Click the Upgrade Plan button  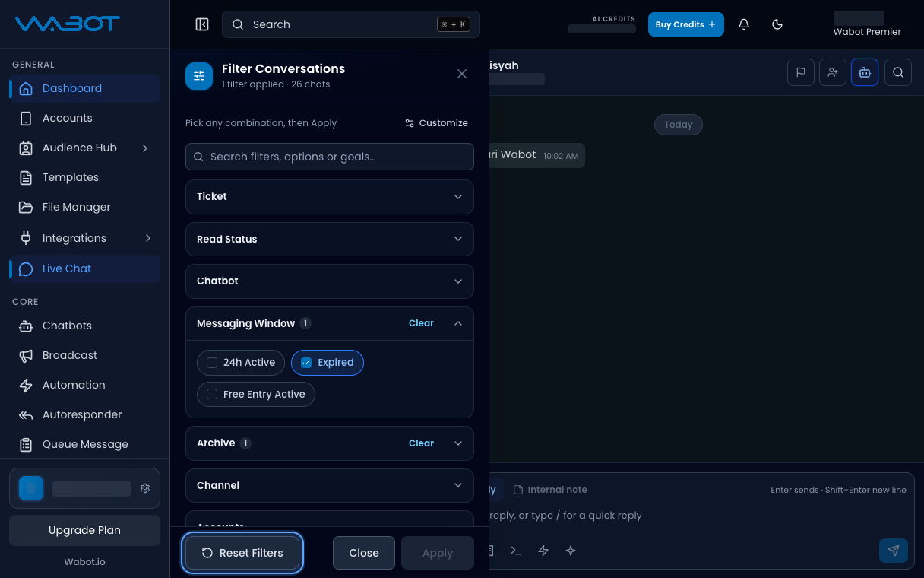pyautogui.click(x=84, y=530)
